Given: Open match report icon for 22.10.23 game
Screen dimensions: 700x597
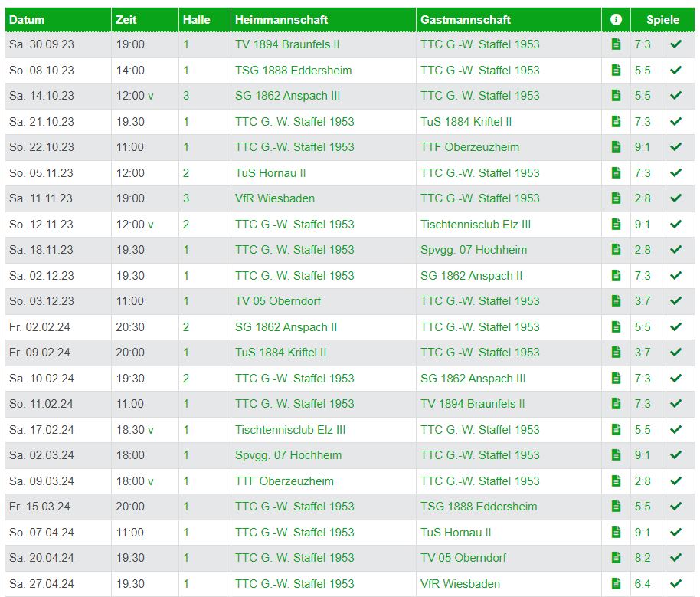Looking at the screenshot, I should (x=616, y=147).
